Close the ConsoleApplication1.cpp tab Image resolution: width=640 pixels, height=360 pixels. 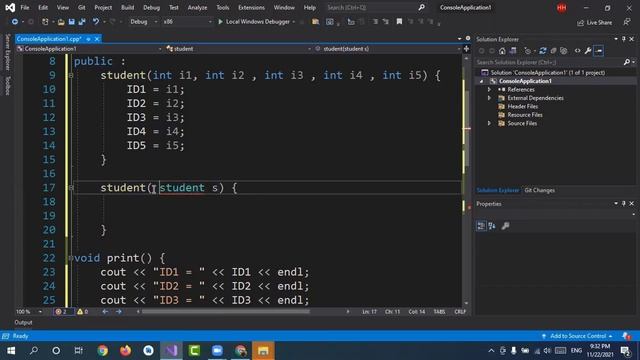[x=97, y=39]
